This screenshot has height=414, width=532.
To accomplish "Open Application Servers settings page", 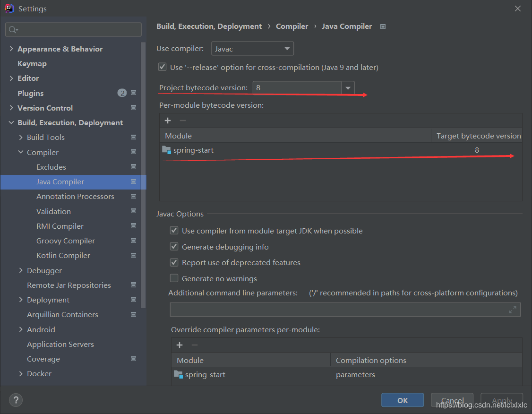I will (60, 344).
